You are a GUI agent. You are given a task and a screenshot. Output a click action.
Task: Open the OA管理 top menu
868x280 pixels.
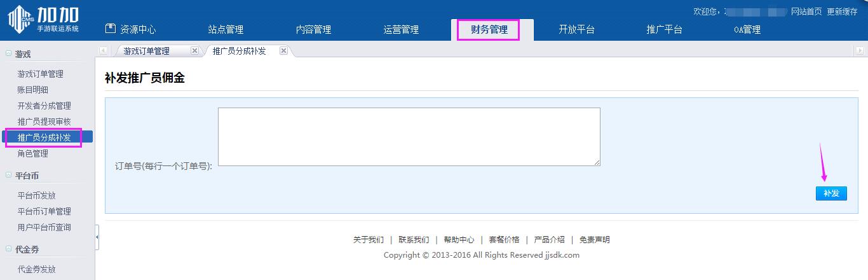[x=747, y=29]
